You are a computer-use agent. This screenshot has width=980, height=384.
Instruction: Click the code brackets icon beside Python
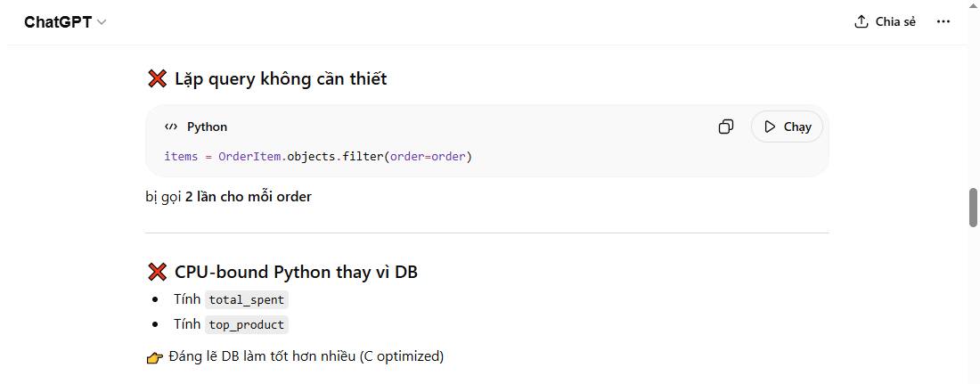(x=171, y=127)
